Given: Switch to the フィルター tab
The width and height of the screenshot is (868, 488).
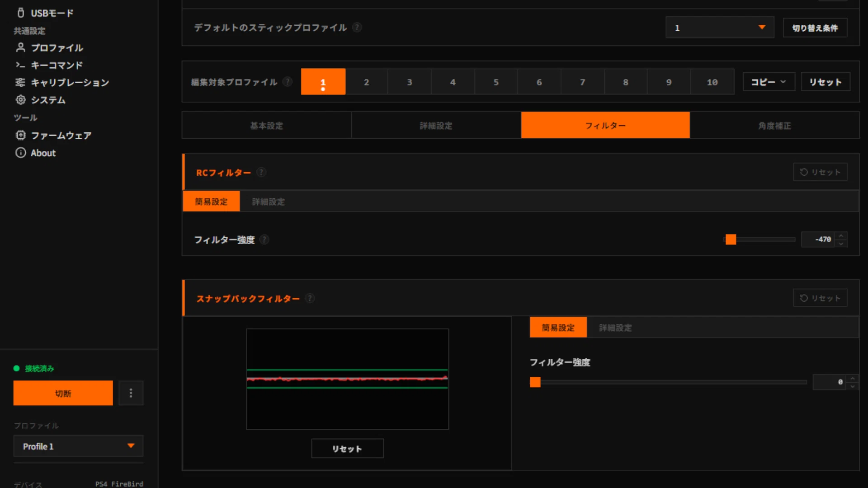Looking at the screenshot, I should 605,125.
